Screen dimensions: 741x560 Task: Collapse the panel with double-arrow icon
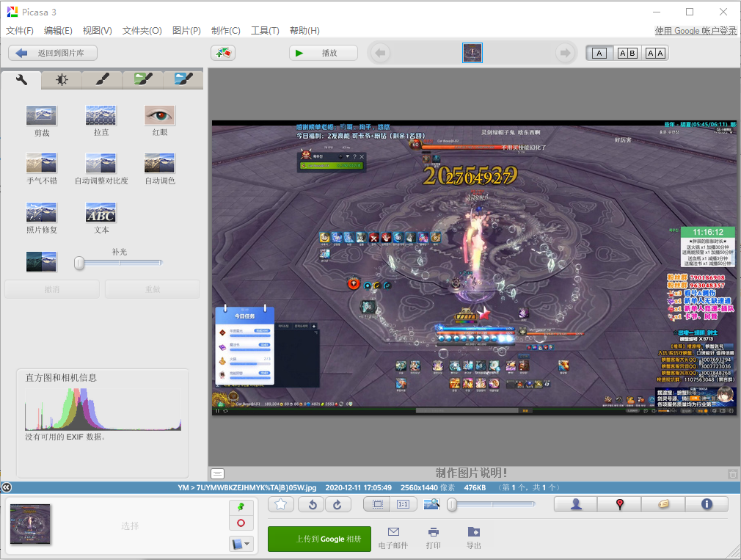[x=6, y=487]
